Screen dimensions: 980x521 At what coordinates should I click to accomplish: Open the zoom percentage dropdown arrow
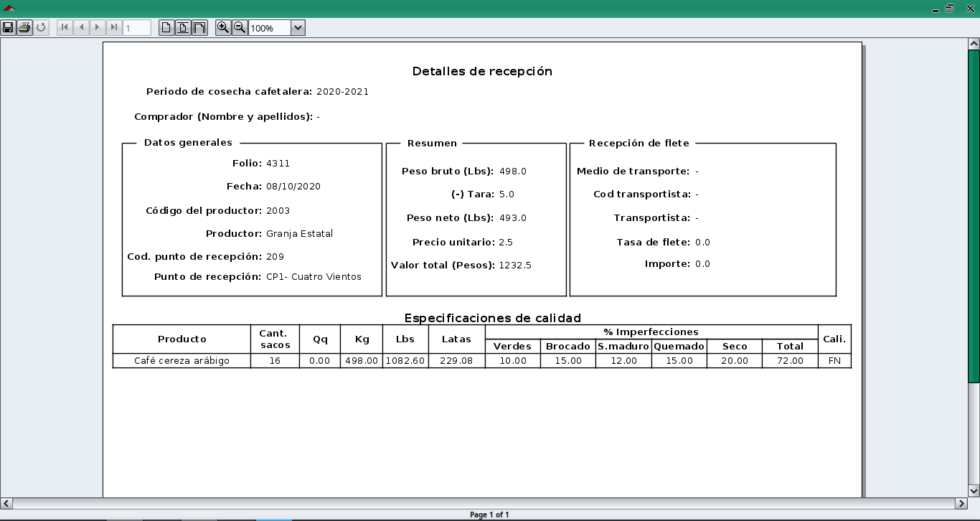coord(298,28)
